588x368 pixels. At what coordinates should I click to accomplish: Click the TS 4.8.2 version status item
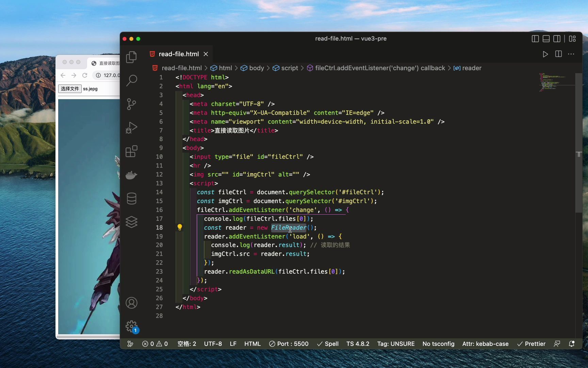(x=358, y=344)
